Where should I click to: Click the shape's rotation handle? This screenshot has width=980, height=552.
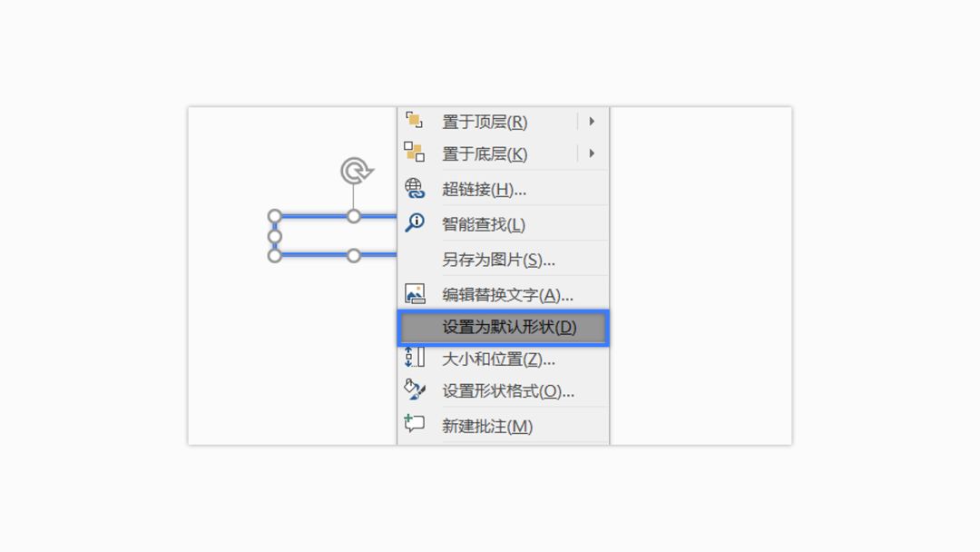[357, 171]
